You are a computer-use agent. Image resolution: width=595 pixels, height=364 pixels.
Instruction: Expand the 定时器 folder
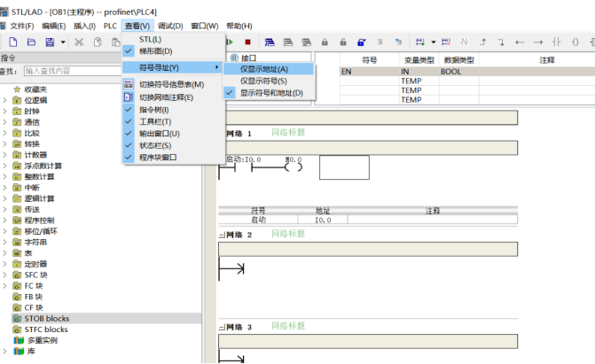(4, 264)
